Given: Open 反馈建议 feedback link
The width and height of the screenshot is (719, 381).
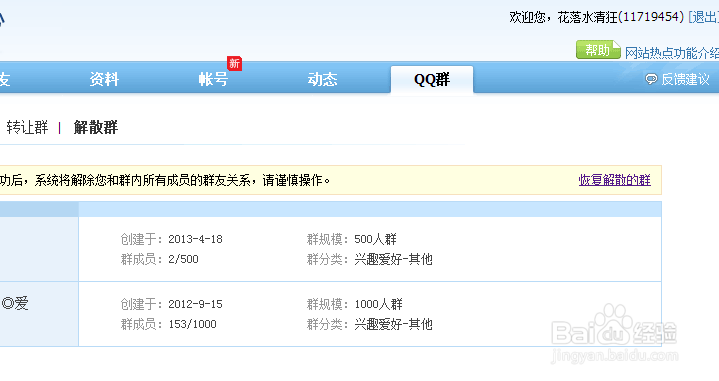Looking at the screenshot, I should 685,79.
